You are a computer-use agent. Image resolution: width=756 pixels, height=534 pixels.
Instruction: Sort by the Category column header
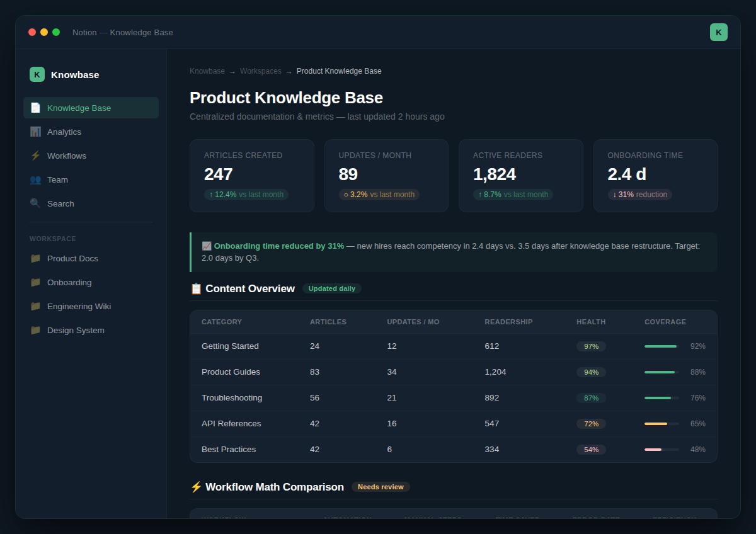pos(222,322)
